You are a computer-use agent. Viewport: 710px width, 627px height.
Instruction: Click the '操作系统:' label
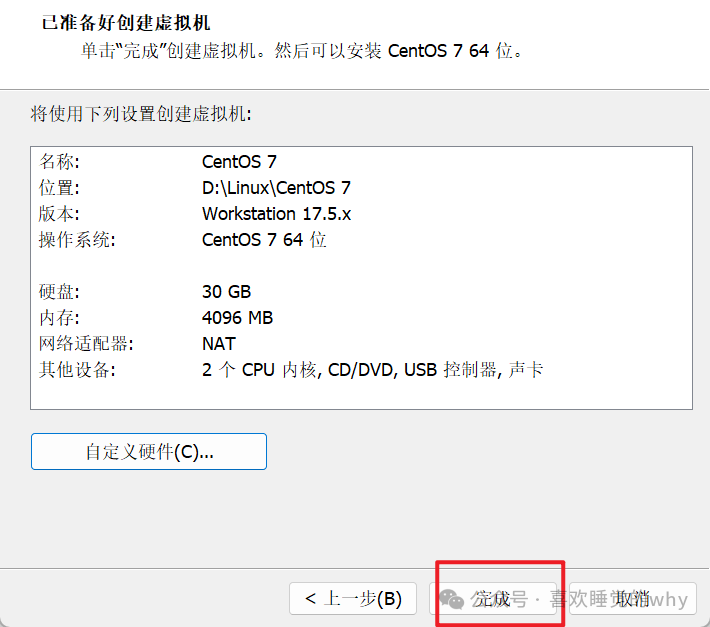(77, 239)
